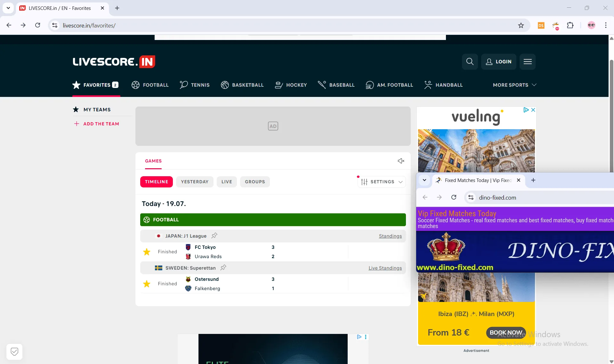Image resolution: width=614 pixels, height=364 pixels.
Task: Open the Settings dropdown
Action: (x=382, y=182)
